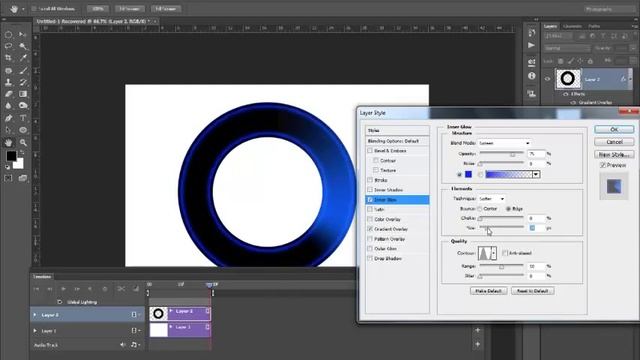Viewport: 640px width, 360px height.
Task: Select the Timeline panel tab
Action: point(42,277)
